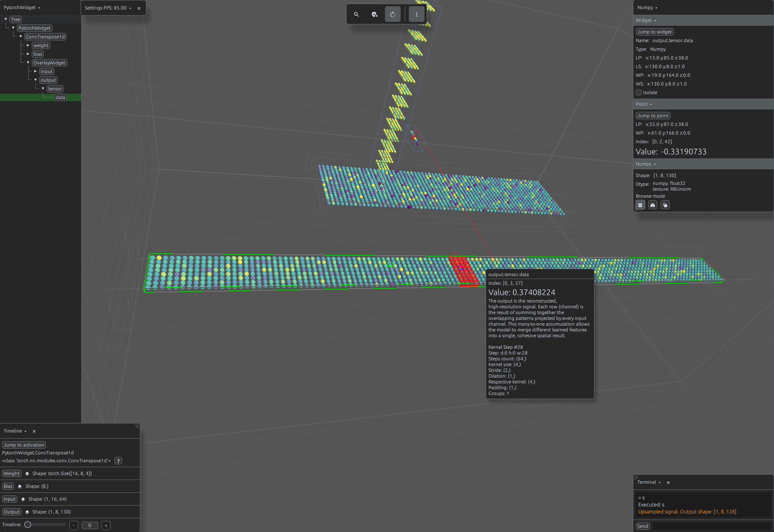Click the 'Index: [0, 2, 42]' text
Image resolution: width=774 pixels, height=532 pixels.
[x=654, y=142]
